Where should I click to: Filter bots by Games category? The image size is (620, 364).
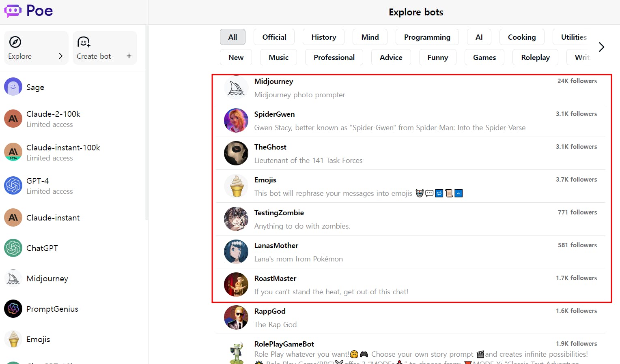pos(484,57)
